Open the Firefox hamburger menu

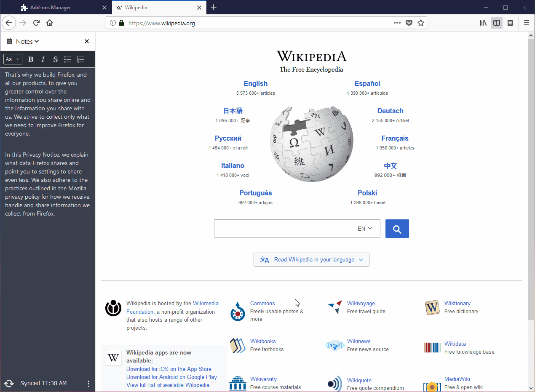[x=526, y=23]
